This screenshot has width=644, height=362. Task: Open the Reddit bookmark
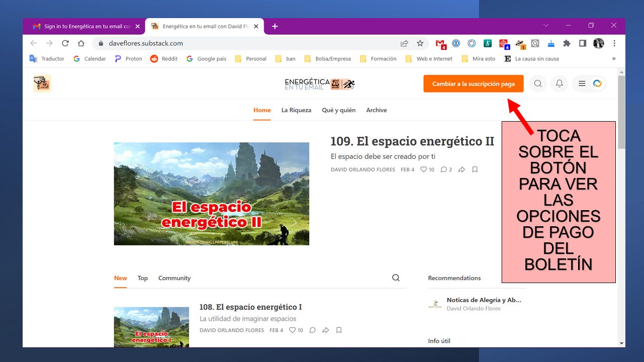tap(164, 59)
